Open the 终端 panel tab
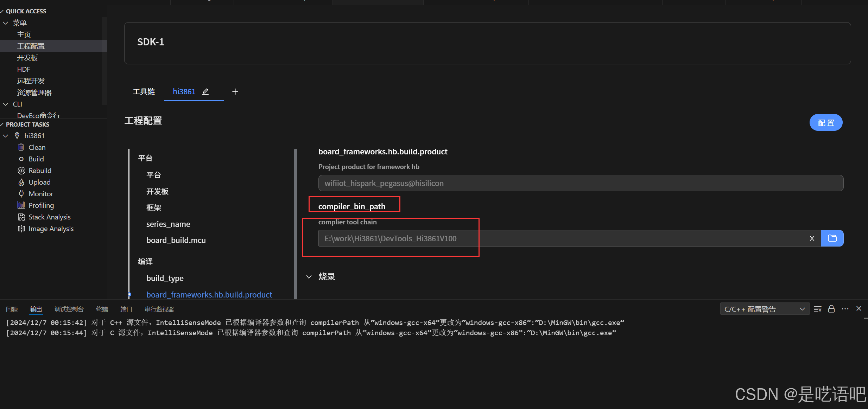 pos(102,309)
